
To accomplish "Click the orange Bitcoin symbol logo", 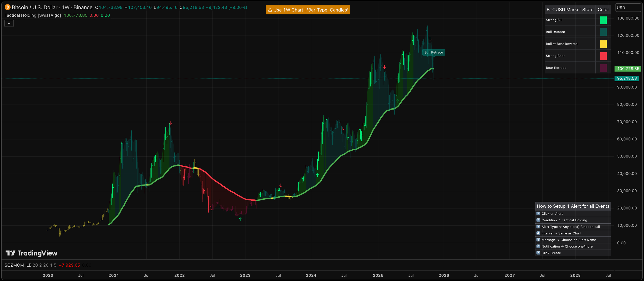I will coord(7,7).
